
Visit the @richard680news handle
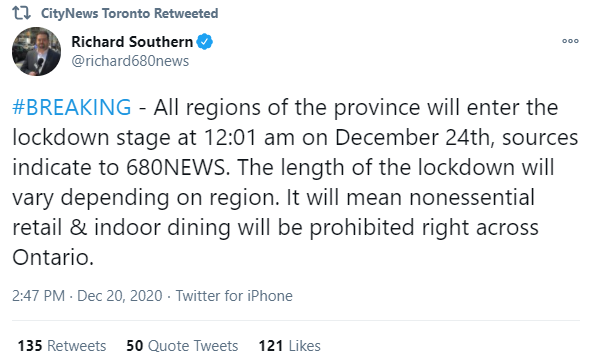(x=130, y=61)
